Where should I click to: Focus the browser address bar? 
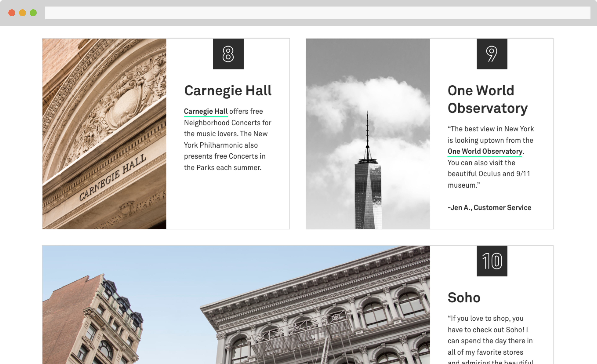318,13
